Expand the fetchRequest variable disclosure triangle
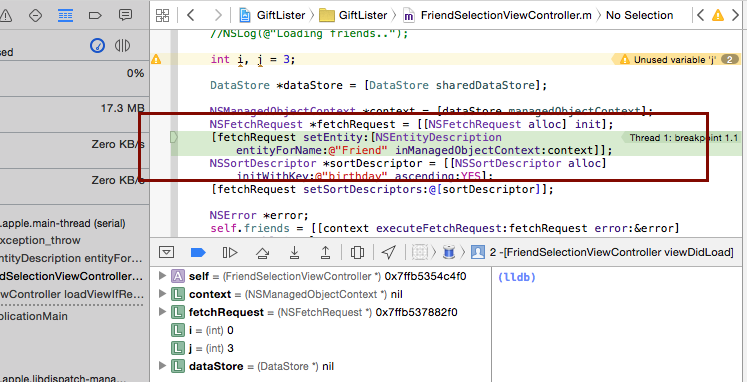 coord(162,312)
